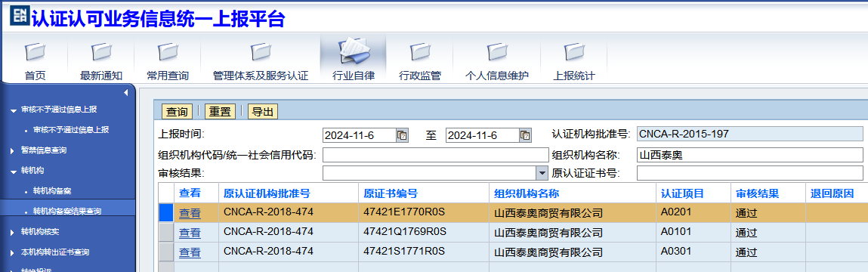Open 管理体系及服务认证 folder icon
The image size is (868, 272).
point(260,52)
